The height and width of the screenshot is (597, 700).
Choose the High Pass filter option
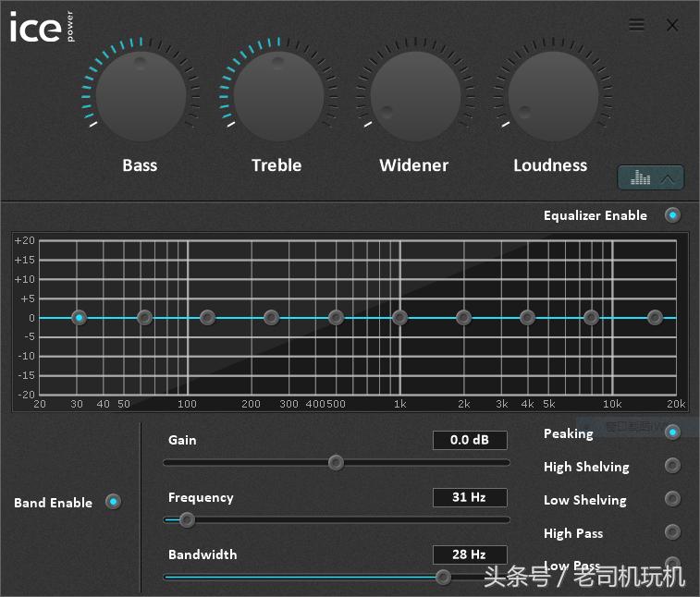[672, 532]
